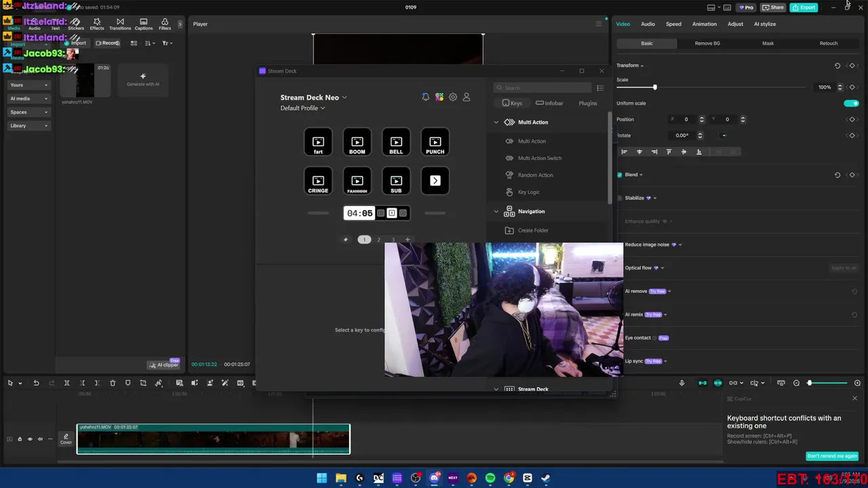This screenshot has width=868, height=488.
Task: Open the Effects panel in CapCut
Action: 97,24
